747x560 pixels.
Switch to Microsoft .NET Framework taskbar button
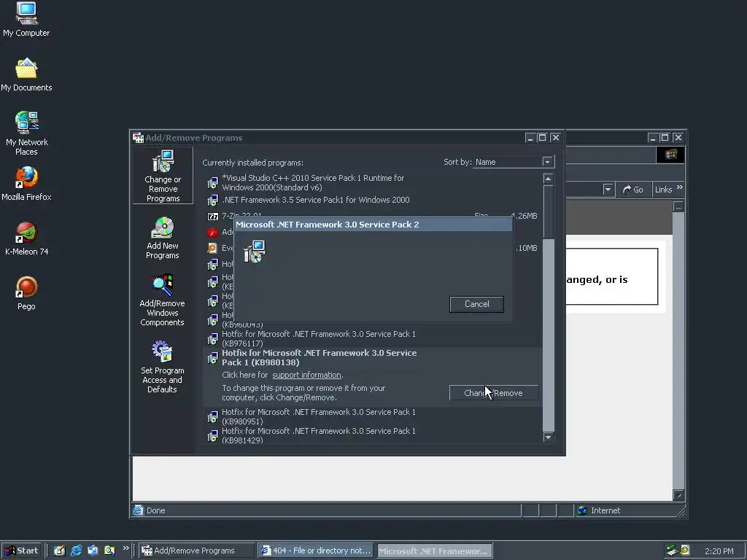tap(435, 551)
